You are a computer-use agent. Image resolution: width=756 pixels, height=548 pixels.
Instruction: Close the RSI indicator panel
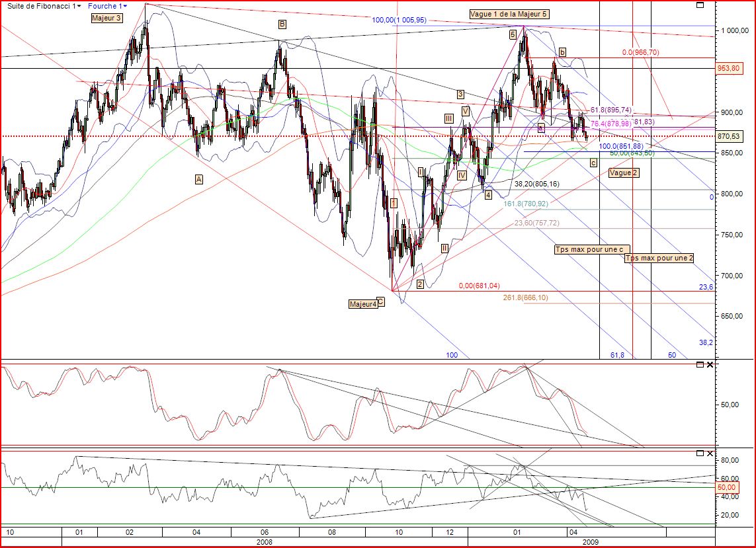tap(710, 453)
